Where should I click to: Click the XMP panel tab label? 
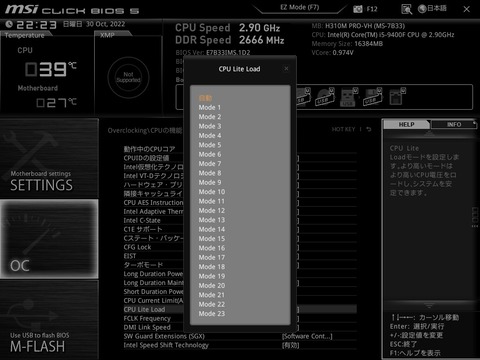tap(107, 35)
